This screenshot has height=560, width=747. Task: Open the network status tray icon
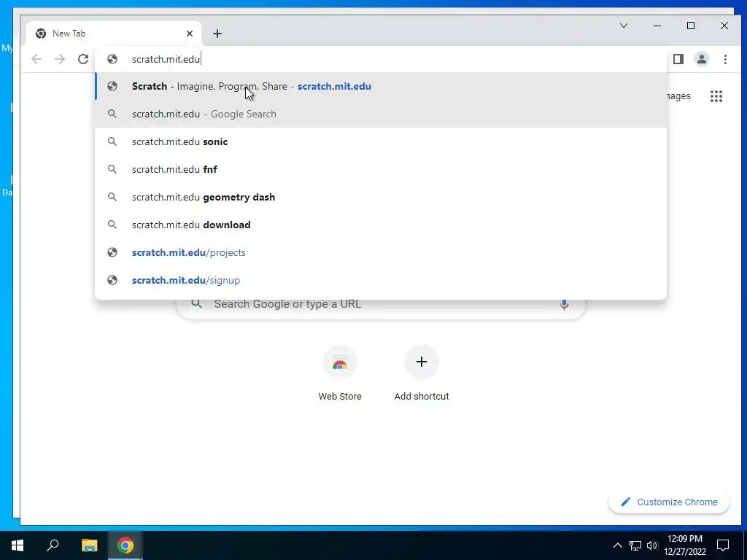coord(635,545)
